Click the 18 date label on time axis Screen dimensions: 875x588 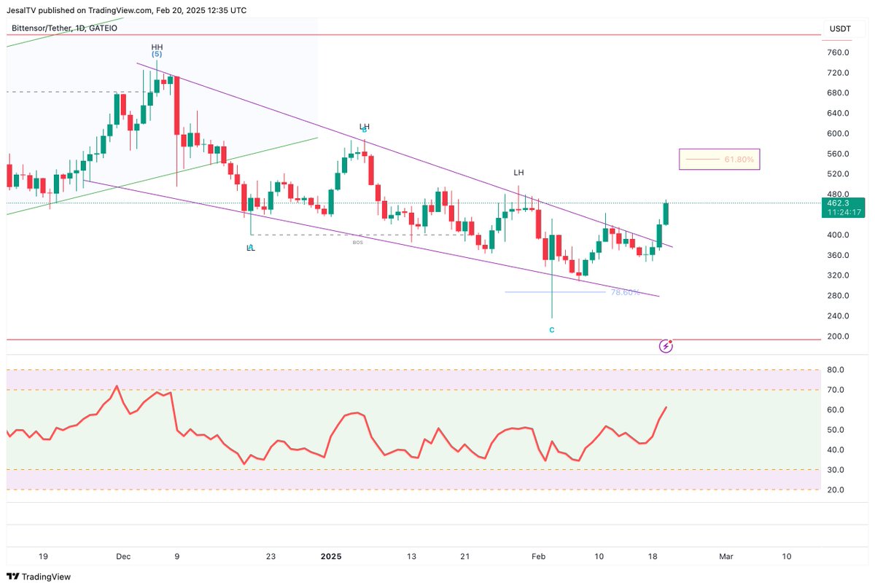point(653,557)
